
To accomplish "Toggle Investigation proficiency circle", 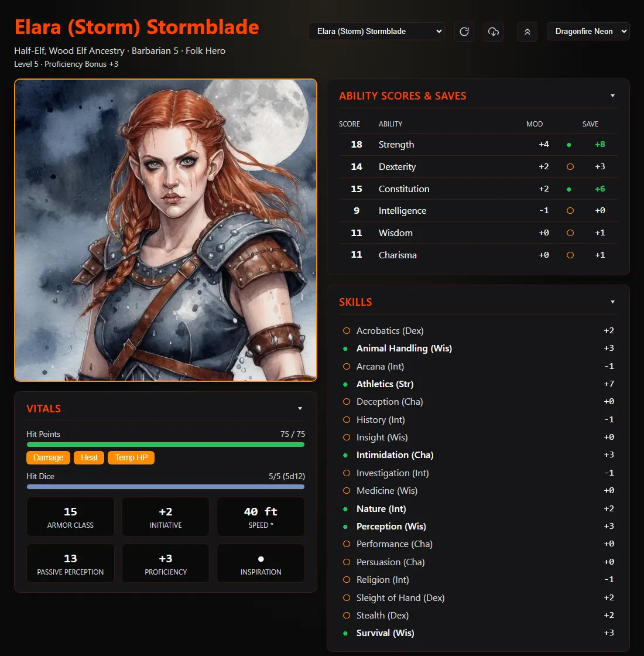I will point(346,473).
